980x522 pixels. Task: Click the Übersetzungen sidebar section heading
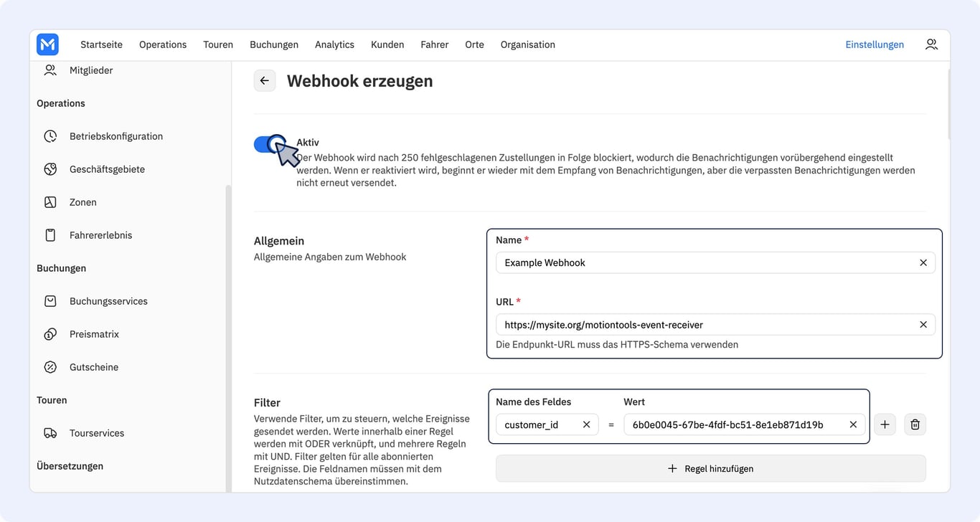(70, 466)
